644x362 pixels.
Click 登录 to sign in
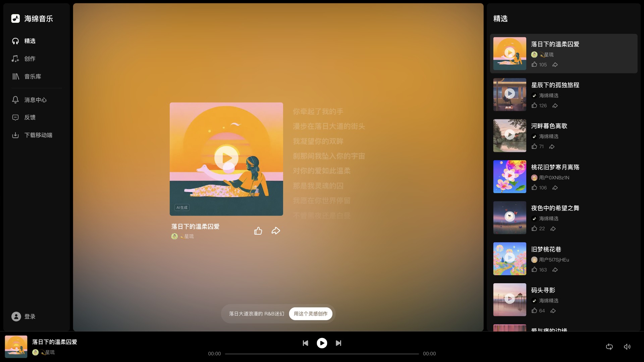(30, 316)
